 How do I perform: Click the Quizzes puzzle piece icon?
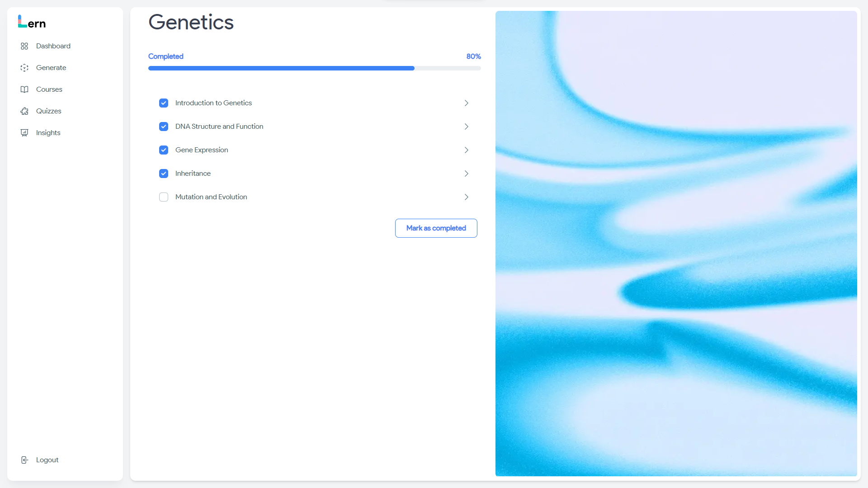click(24, 111)
